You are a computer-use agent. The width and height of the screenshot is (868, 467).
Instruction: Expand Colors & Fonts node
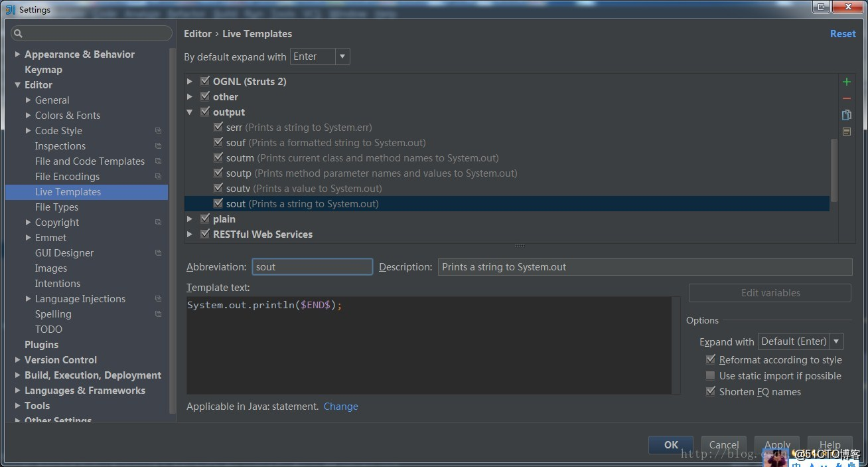tap(29, 116)
